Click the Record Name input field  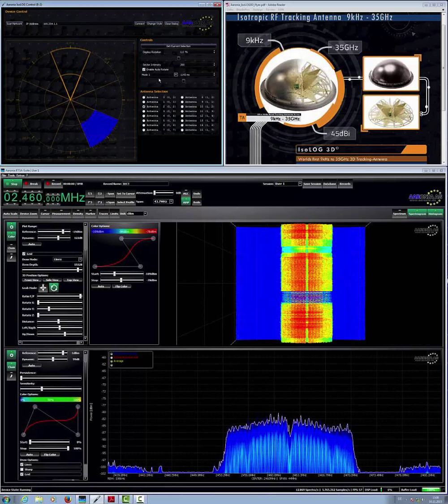pos(145,184)
